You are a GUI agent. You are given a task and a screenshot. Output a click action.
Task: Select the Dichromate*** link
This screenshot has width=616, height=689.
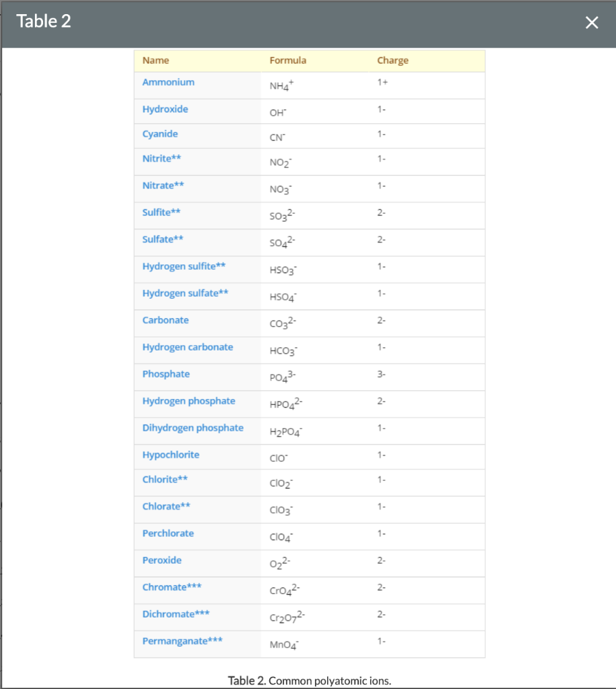point(176,614)
